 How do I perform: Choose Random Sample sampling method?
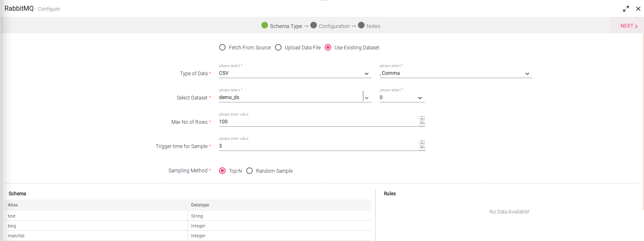click(249, 171)
